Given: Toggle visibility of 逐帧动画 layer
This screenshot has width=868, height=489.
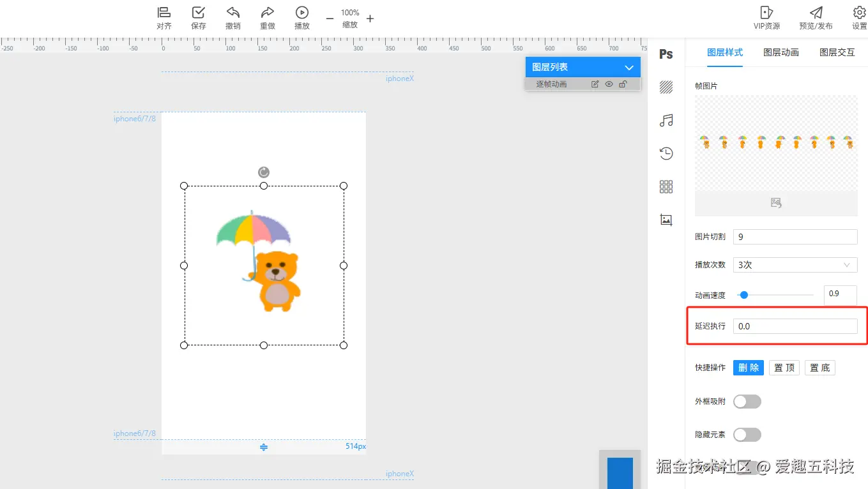Looking at the screenshot, I should pos(609,84).
